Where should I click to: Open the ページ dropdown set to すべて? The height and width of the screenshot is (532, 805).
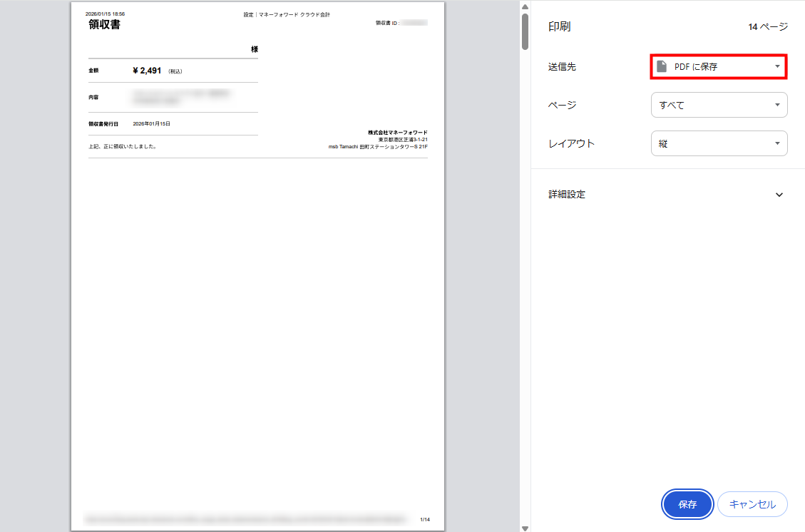719,105
